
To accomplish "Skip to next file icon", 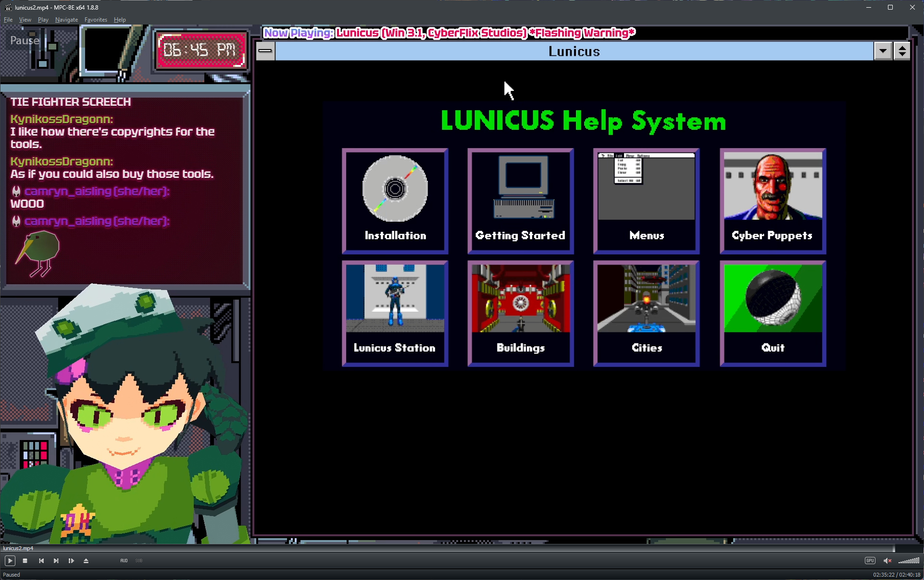I will pos(56,561).
